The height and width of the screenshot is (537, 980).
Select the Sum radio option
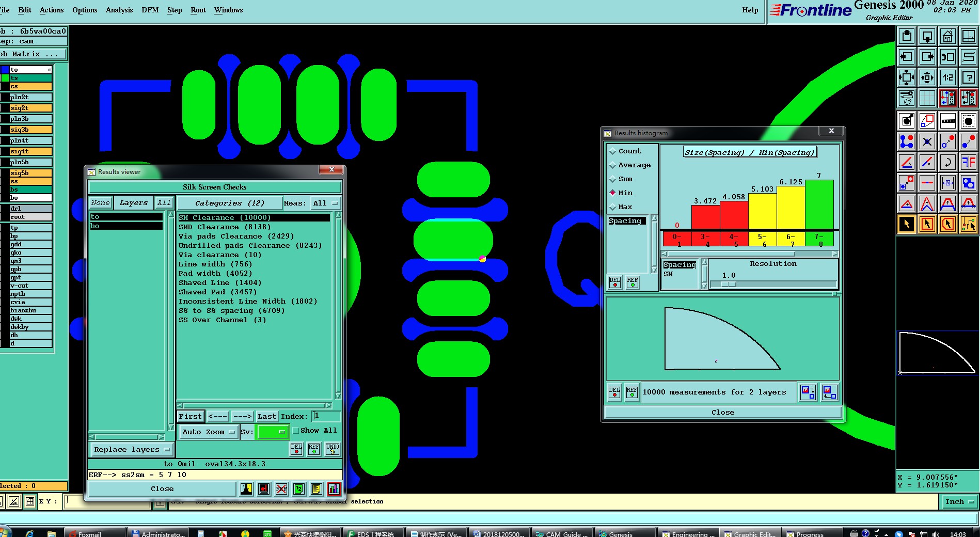pos(613,179)
